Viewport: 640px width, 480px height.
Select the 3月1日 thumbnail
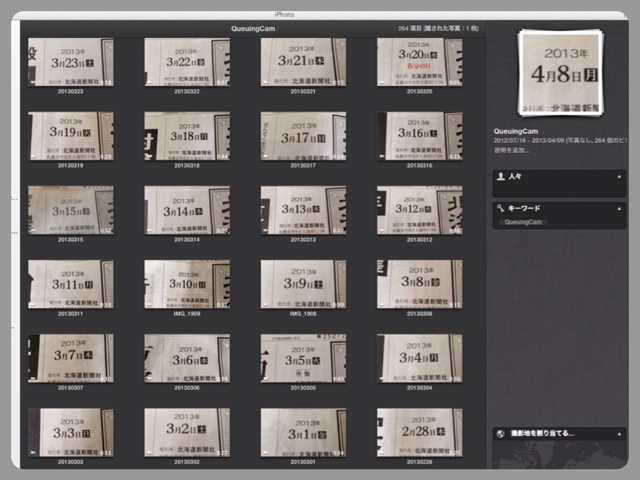click(303, 432)
